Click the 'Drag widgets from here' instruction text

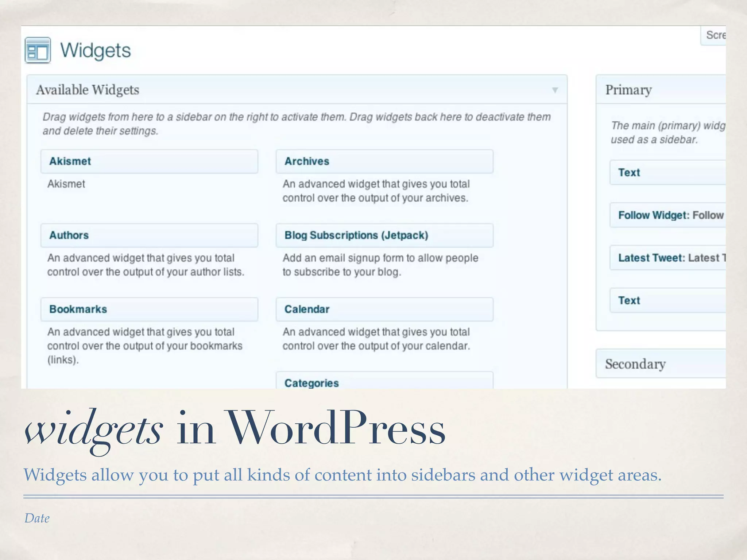(x=297, y=124)
